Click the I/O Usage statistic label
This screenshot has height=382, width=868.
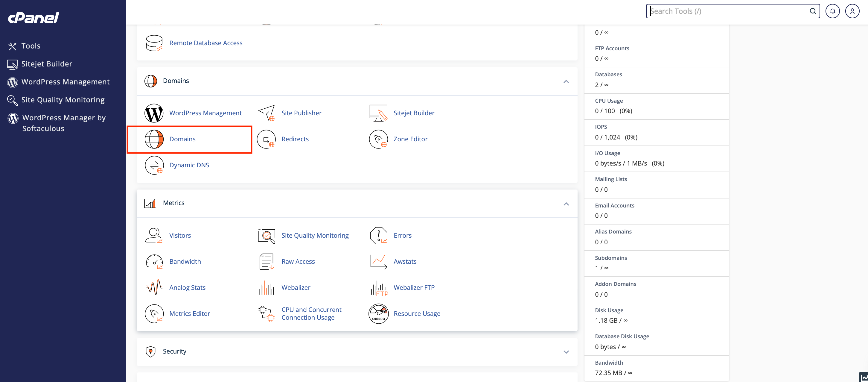607,153
